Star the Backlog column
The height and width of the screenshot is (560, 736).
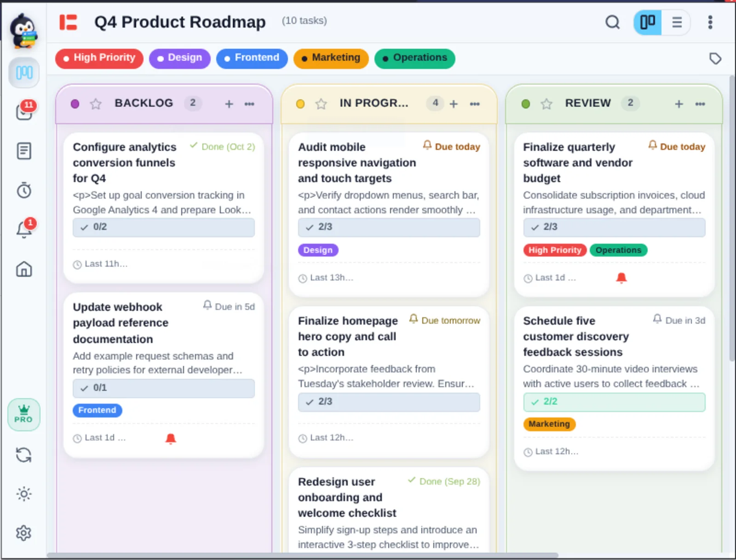pyautogui.click(x=96, y=104)
